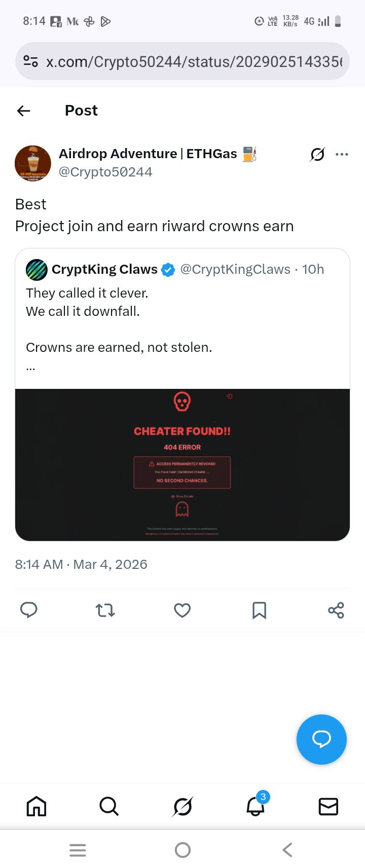Open Messages envelope in bottom bar
The width and height of the screenshot is (365, 868).
328,806
